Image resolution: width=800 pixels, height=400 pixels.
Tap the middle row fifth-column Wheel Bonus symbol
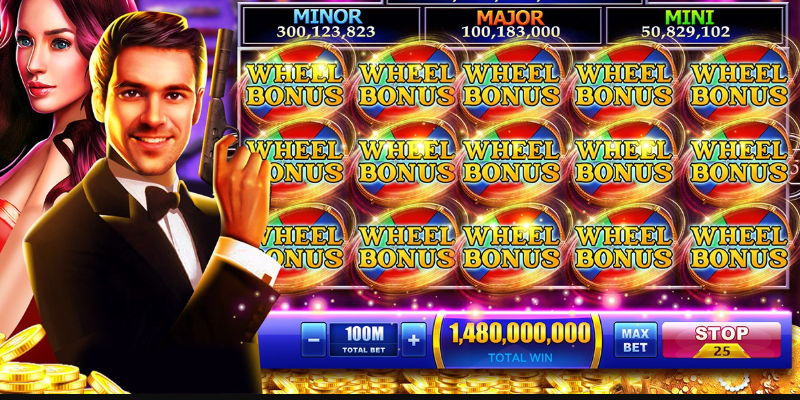pos(738,161)
